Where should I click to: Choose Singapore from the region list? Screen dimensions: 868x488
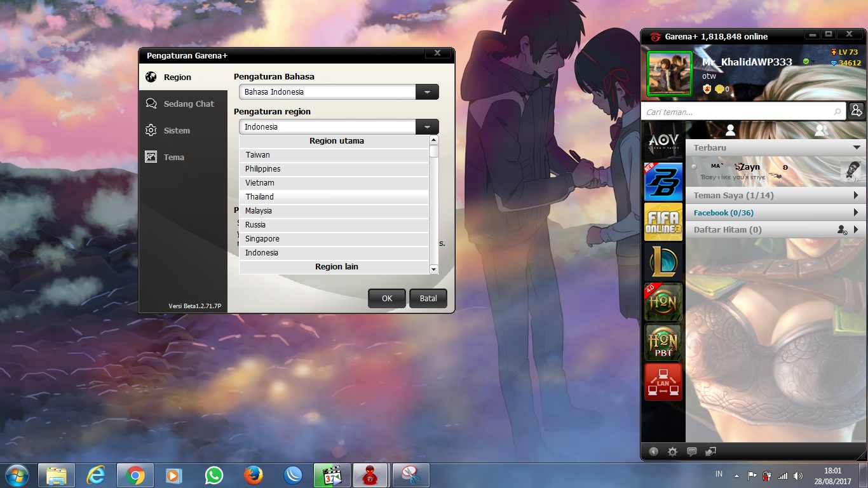334,239
